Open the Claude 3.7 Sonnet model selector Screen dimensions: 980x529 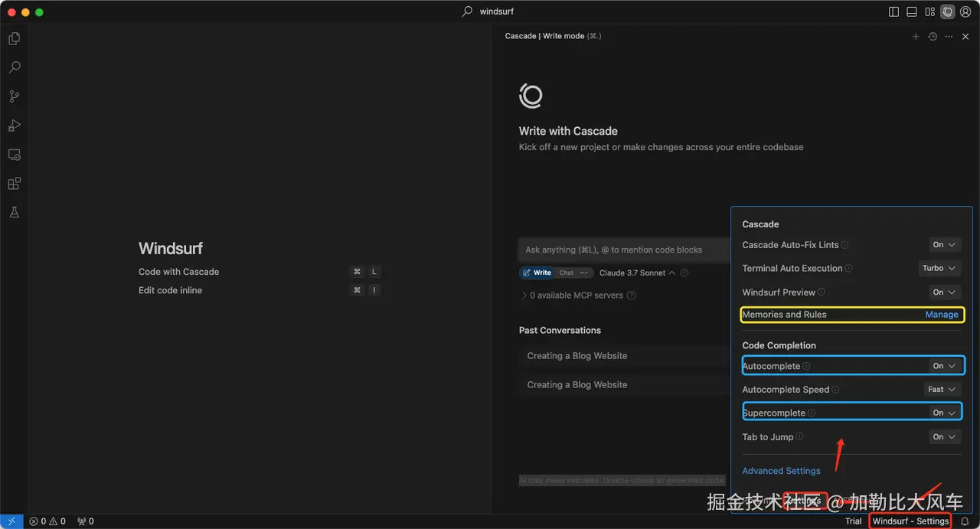coord(637,273)
